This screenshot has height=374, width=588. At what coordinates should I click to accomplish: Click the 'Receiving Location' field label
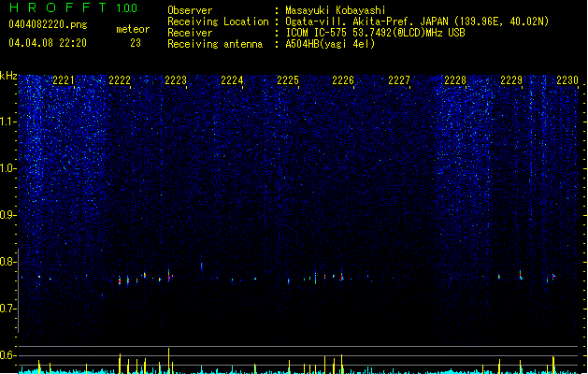coord(218,22)
